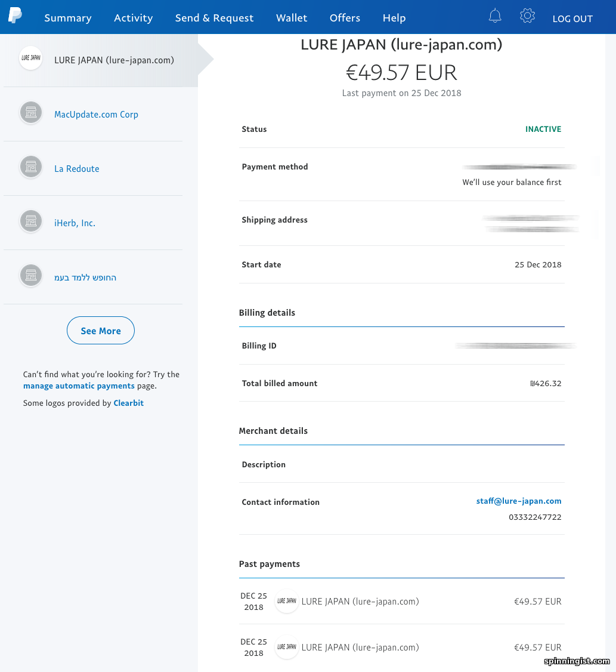Viewport: 616px width, 672px height.
Task: Click the PayPal logo icon
Action: (x=16, y=16)
